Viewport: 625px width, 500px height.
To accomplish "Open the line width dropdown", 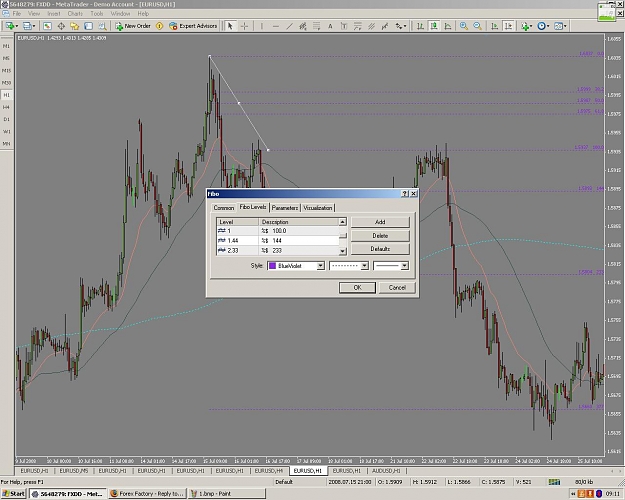I will pyautogui.click(x=405, y=266).
